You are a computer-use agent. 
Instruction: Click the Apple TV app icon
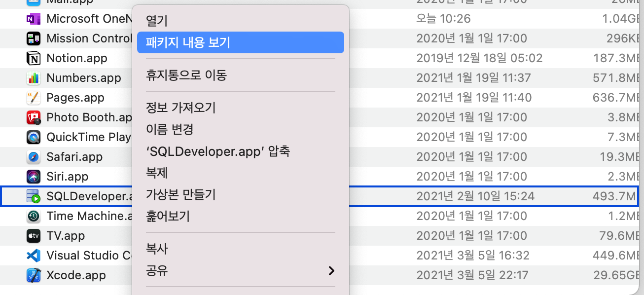(x=34, y=236)
